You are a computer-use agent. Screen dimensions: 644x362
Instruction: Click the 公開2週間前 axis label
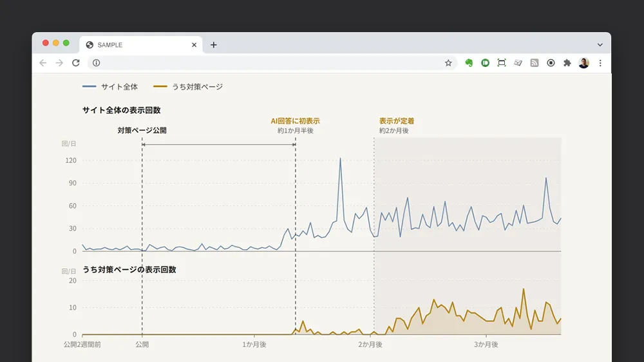coord(82,345)
